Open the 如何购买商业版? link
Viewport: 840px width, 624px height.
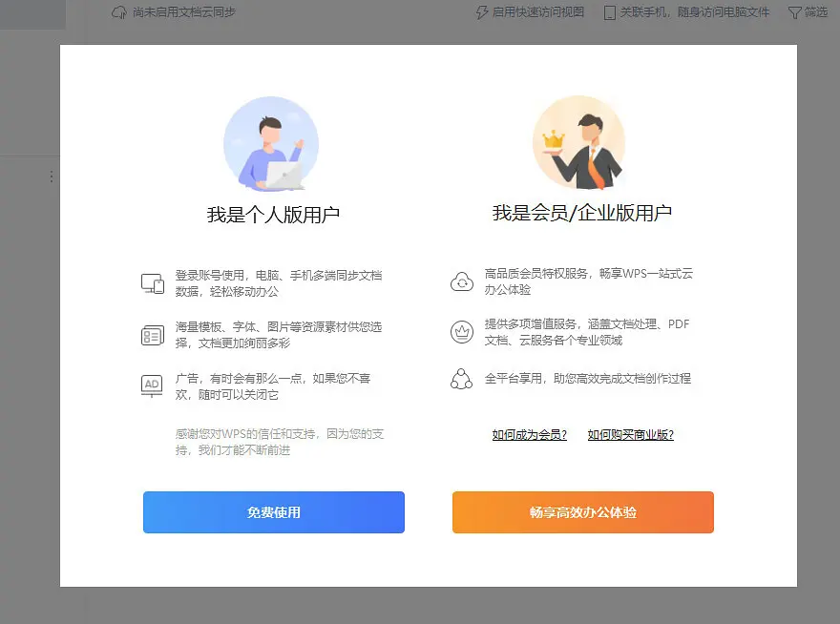(631, 434)
